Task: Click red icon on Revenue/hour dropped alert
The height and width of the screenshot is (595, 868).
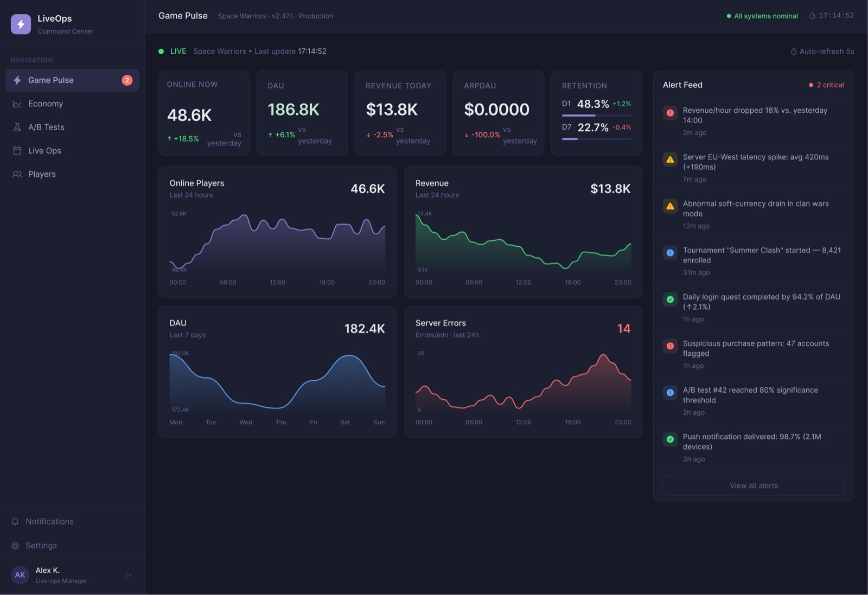Action: 670,113
